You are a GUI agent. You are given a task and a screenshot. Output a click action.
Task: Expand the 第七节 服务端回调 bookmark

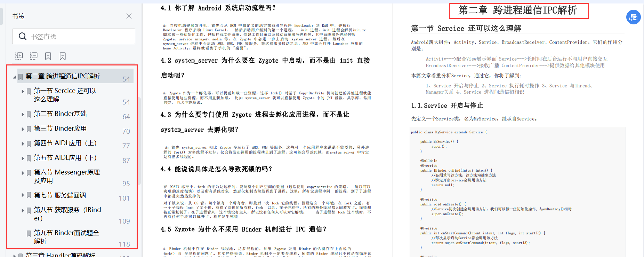pos(23,195)
